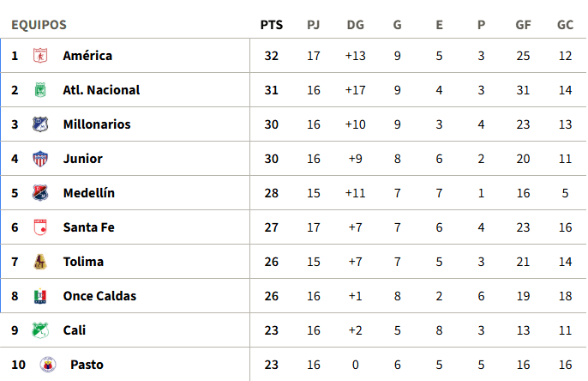
Task: Click the América team crest icon
Action: coord(40,56)
